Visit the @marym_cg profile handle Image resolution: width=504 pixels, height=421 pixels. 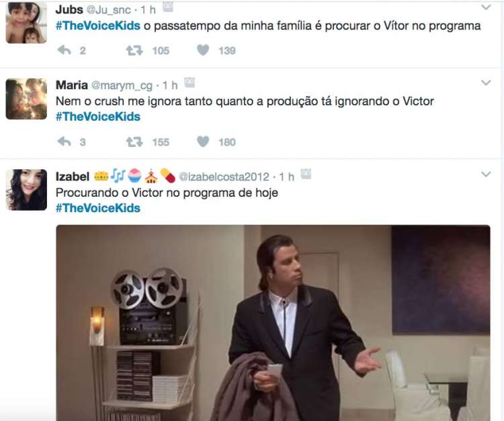[122, 86]
